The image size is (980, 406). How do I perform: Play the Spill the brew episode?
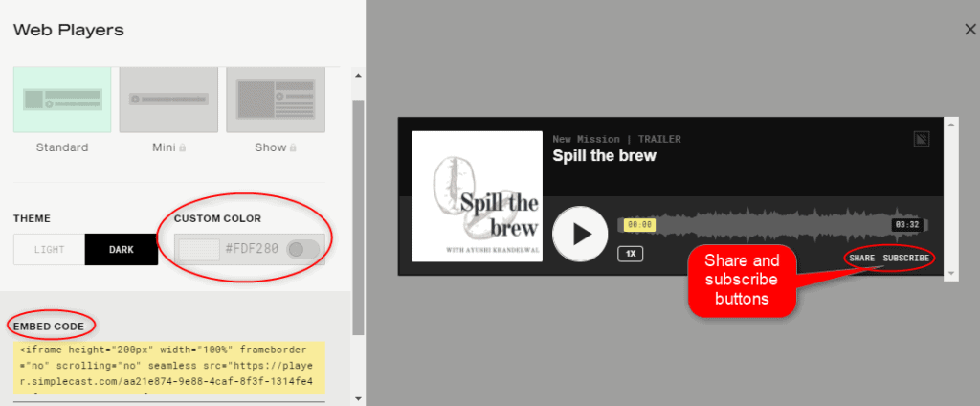[580, 234]
